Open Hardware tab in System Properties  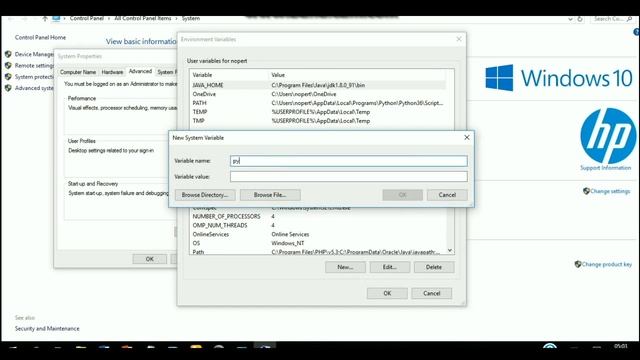(x=112, y=72)
